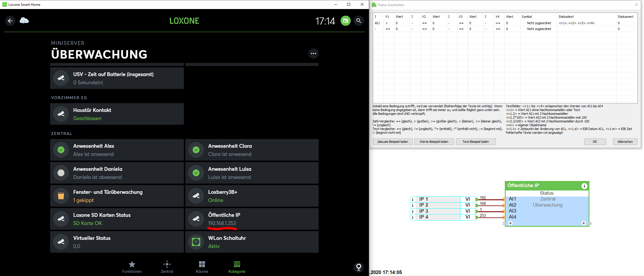Go back using the arrow icon

11,21
